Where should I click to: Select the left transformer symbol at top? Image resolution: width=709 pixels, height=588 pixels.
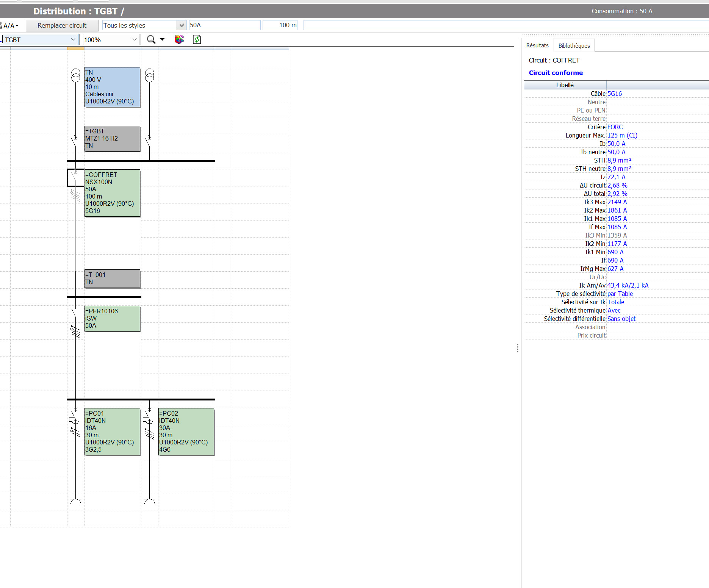coord(76,75)
